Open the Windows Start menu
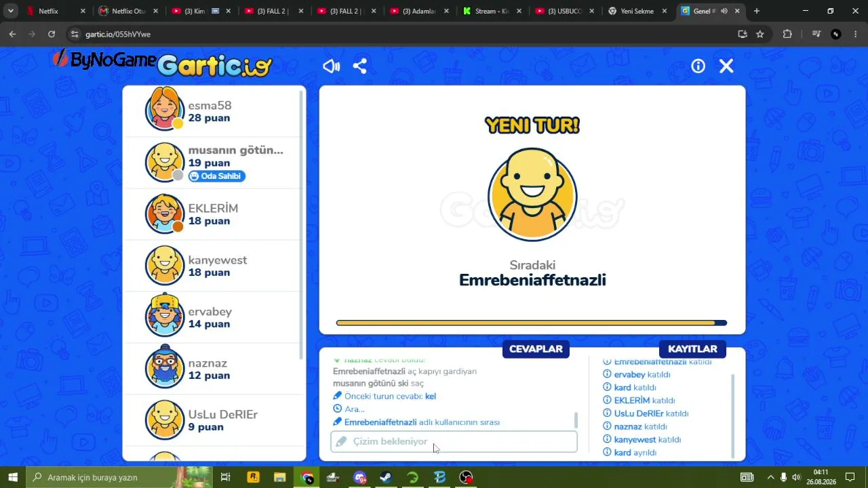This screenshot has width=868, height=488. [13, 477]
